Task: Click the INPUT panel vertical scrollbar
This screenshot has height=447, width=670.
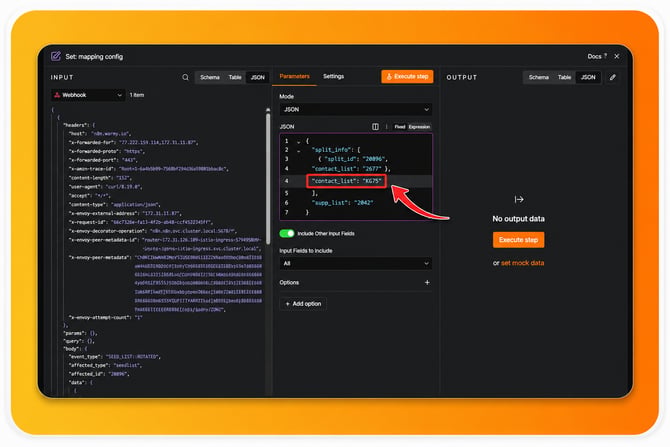Action: click(268, 177)
